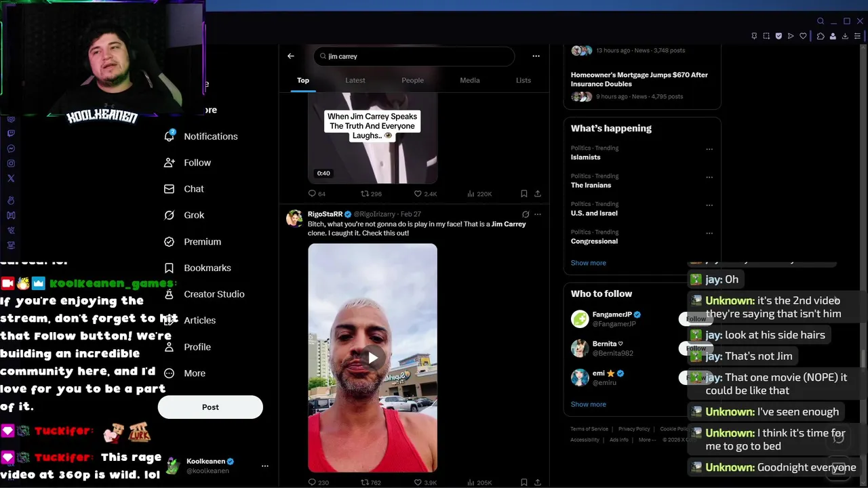Open the Terms of Service link
Image resolution: width=868 pixels, height=488 pixels.
coord(589,429)
